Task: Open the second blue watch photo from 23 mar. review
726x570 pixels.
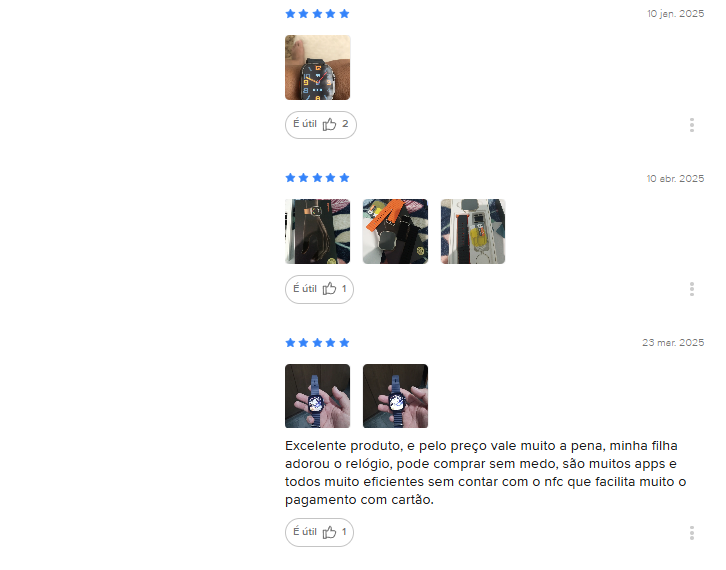Action: click(x=395, y=396)
